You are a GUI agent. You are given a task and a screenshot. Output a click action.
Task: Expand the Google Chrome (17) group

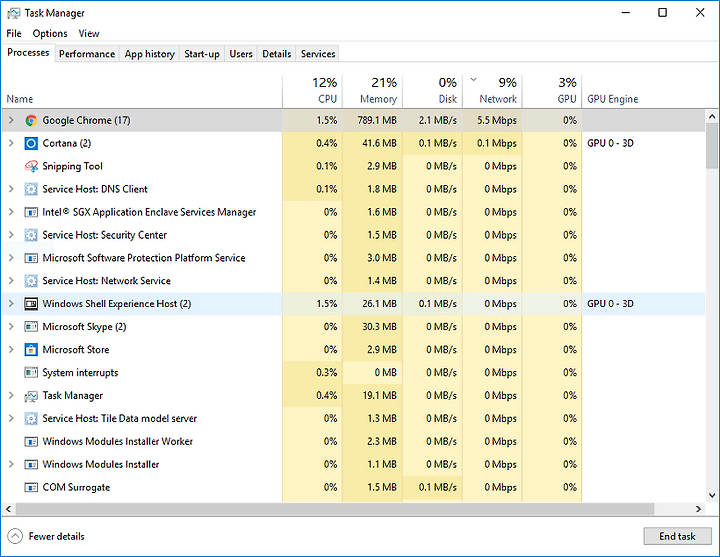click(11, 120)
